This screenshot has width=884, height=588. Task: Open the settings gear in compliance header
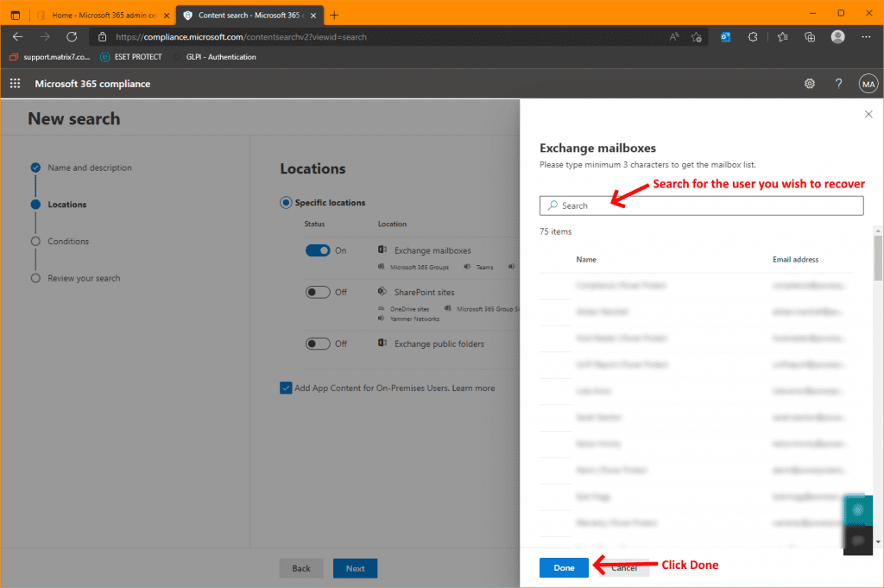click(x=810, y=84)
